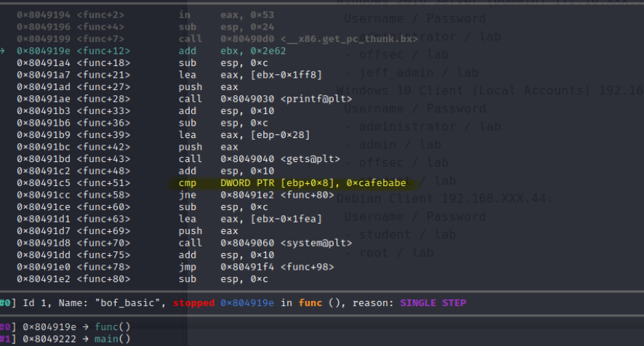Select the red 'stopped' status word
Screen dimensions: 644x346
tap(193, 303)
